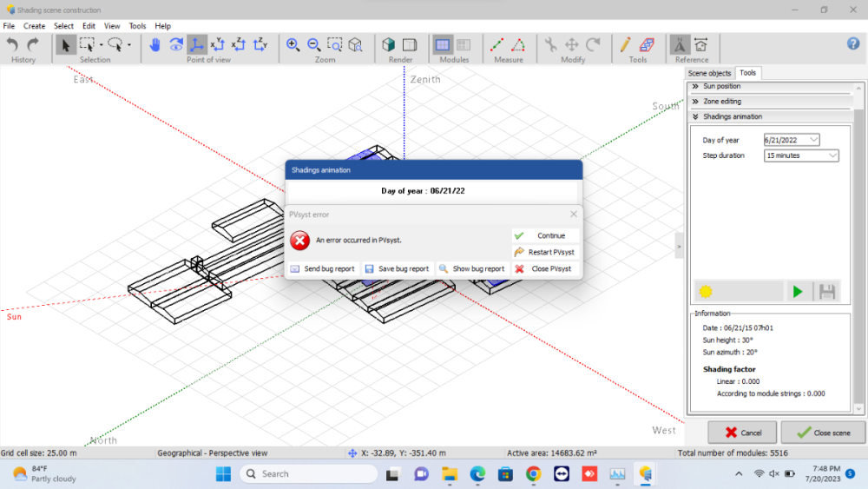Open the Day of year date dropdown

point(814,140)
